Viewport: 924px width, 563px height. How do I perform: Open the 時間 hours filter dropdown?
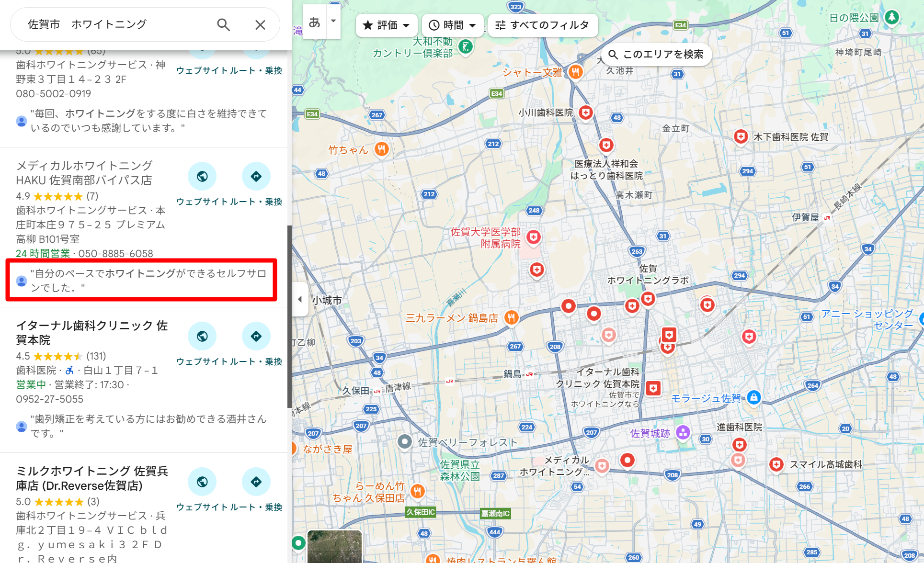pos(452,25)
